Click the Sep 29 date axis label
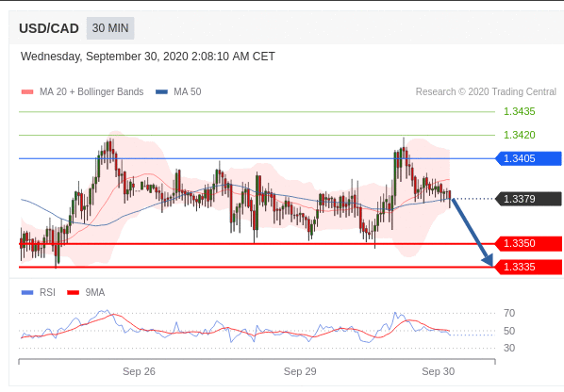The height and width of the screenshot is (392, 564). point(300,371)
